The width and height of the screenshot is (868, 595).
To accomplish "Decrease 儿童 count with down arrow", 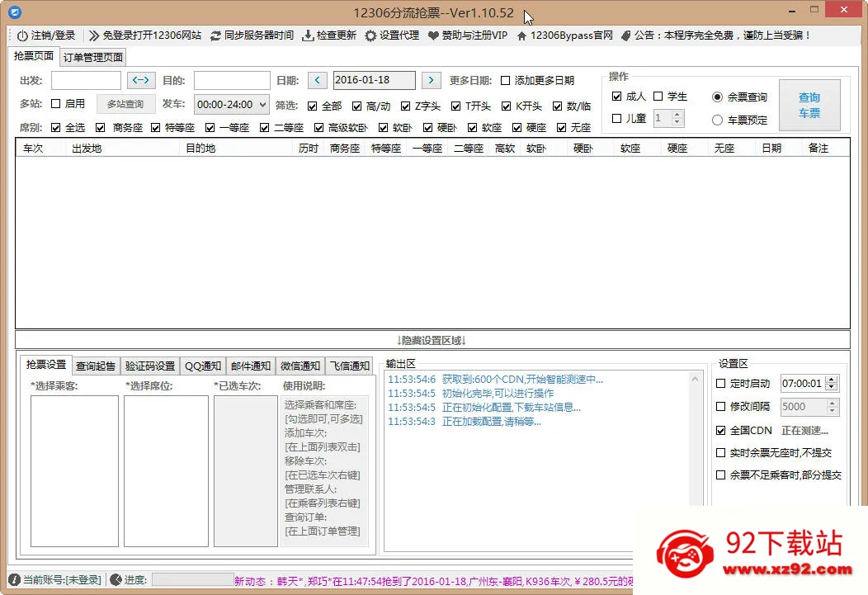I will tap(677, 122).
